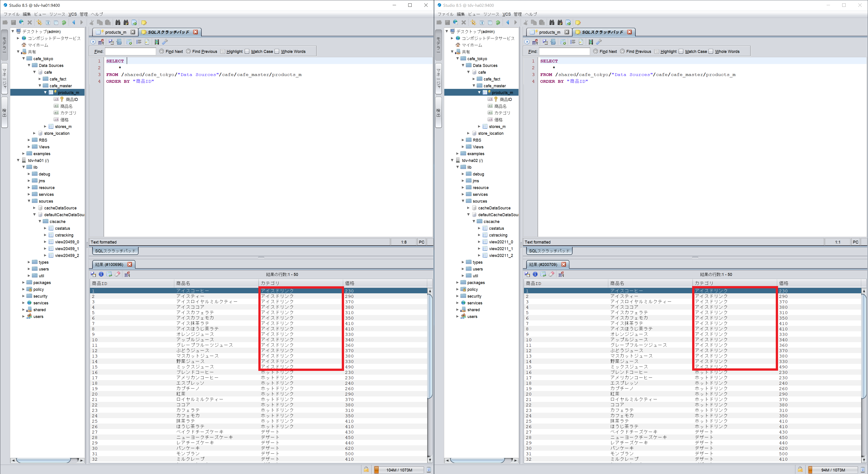Click Find Previous in left window

[201, 51]
